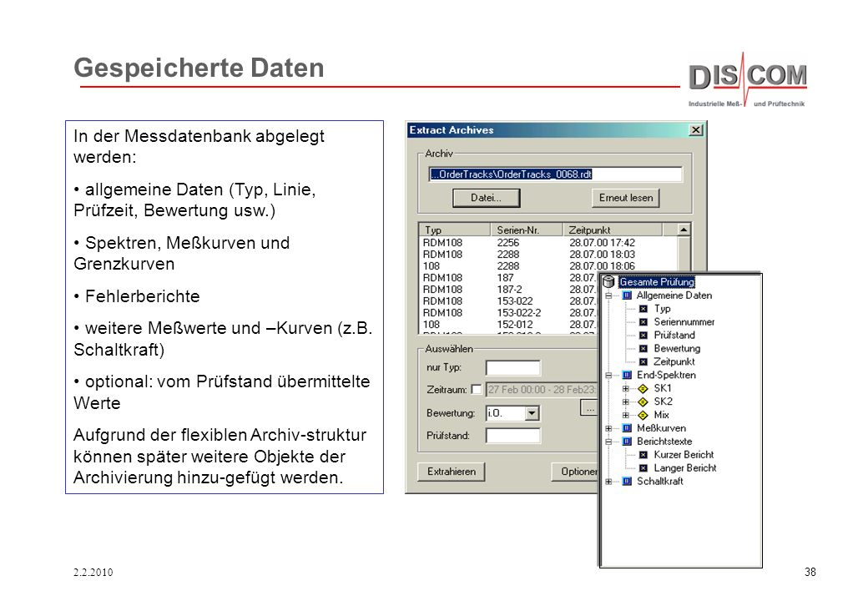Expand the Mix tree node
The image size is (868, 601).
coord(625,415)
